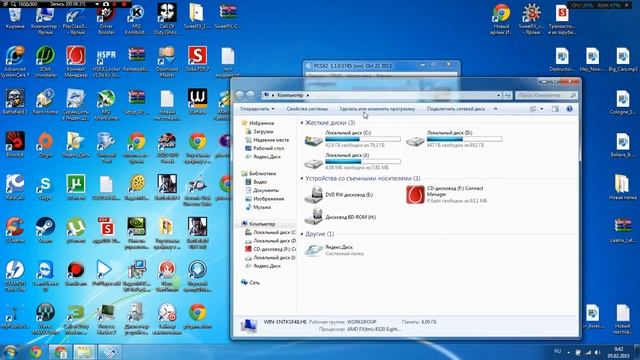Select Сеть in navigation pane
Viewport: 640px width, 360px height.
click(251, 282)
